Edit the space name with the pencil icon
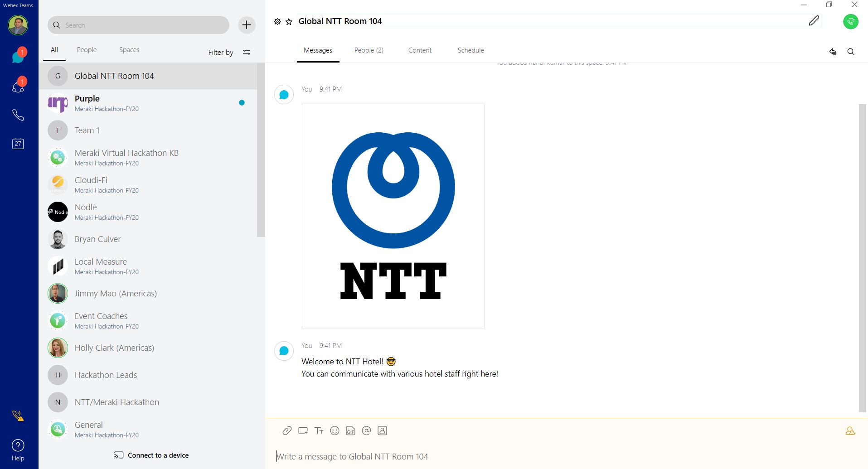The image size is (868, 469). pos(814,21)
